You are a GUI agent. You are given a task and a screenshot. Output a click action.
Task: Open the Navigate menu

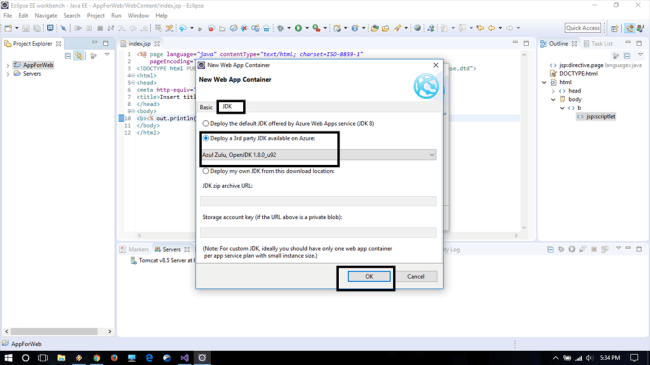pyautogui.click(x=46, y=15)
